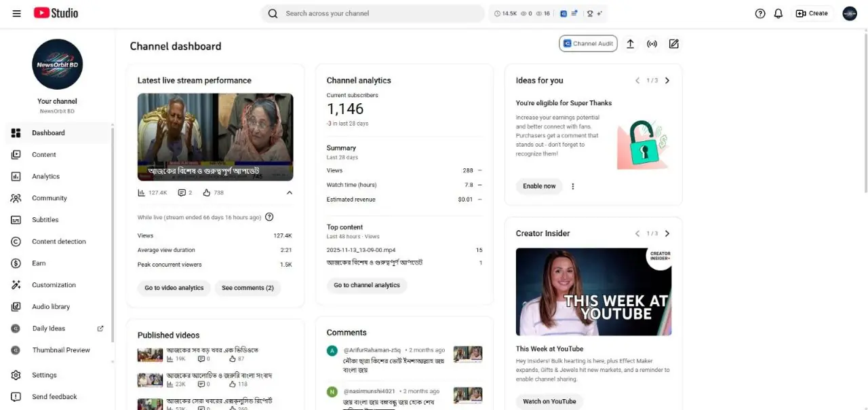
Task: Click the Enable now button
Action: click(x=539, y=186)
